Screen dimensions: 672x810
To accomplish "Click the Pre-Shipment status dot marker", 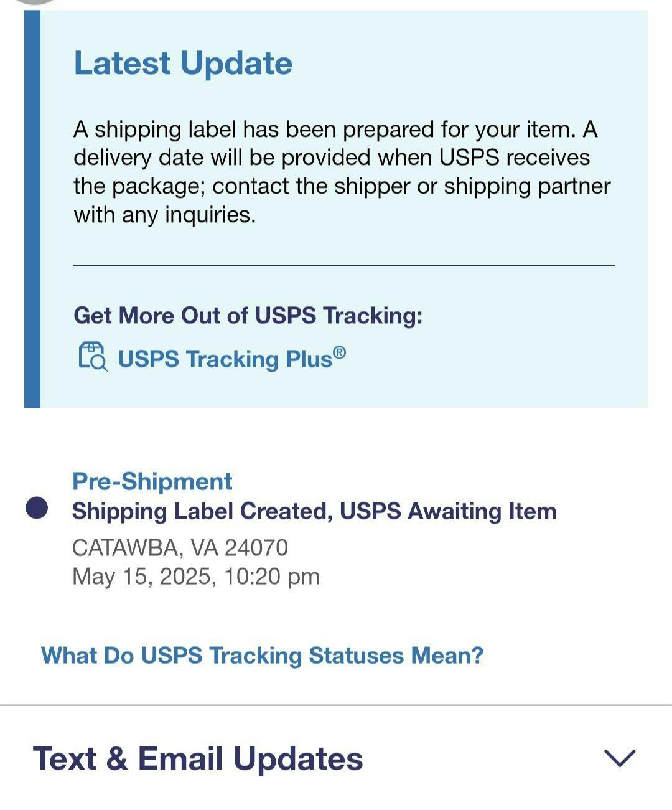I will pos(37,507).
